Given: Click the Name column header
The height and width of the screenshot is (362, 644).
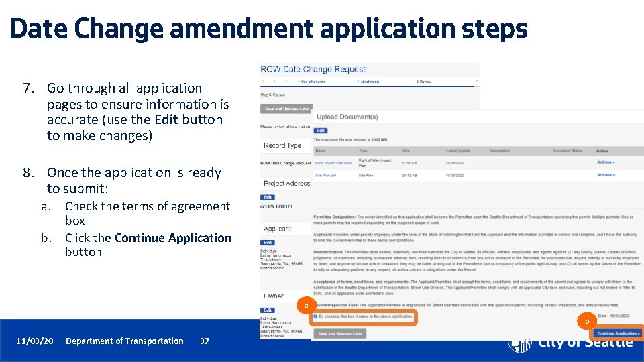Looking at the screenshot, I should point(321,151).
